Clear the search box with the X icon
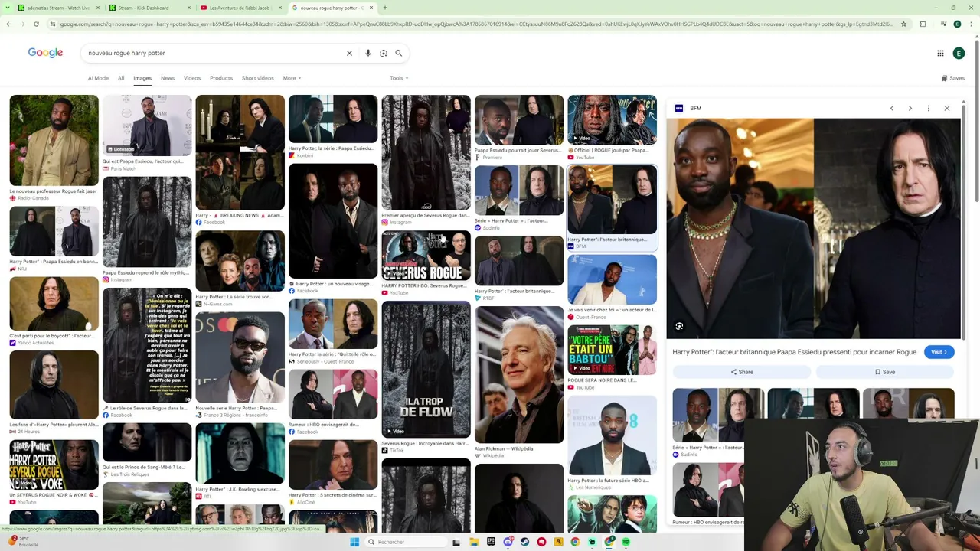The height and width of the screenshot is (551, 980). click(x=349, y=53)
